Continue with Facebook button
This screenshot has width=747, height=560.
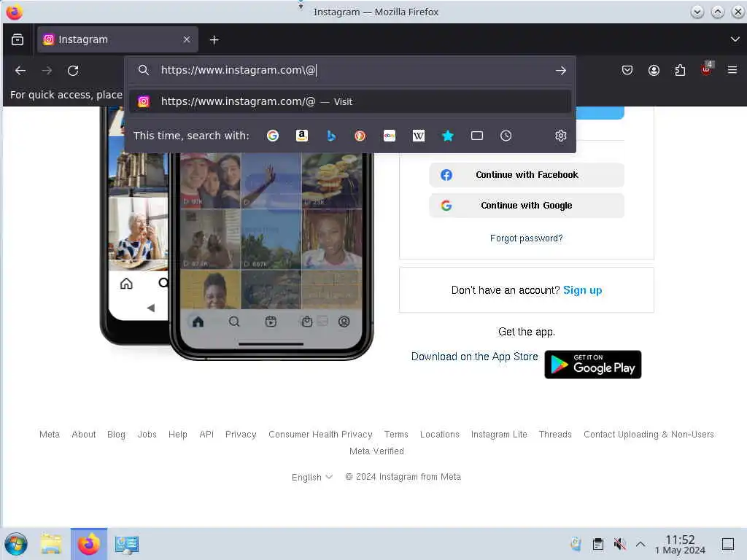pyautogui.click(x=527, y=175)
